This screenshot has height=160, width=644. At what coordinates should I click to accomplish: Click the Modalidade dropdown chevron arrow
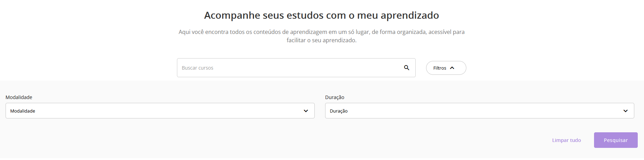(306, 111)
